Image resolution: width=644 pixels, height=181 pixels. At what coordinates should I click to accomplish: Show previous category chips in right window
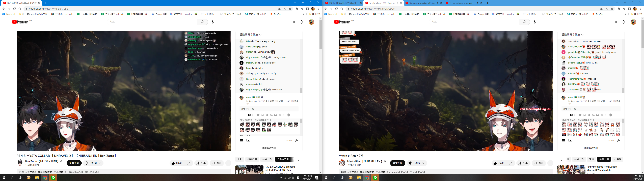561,160
